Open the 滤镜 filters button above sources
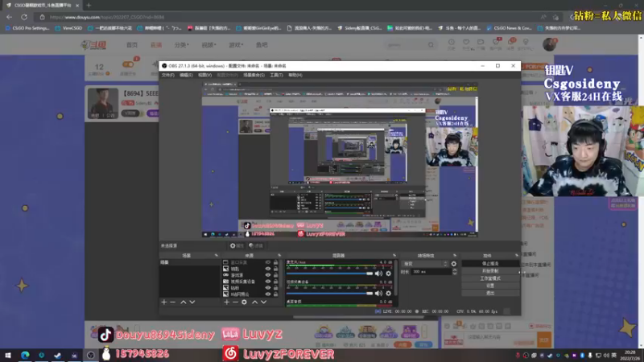The width and height of the screenshot is (644, 362). tap(256, 246)
